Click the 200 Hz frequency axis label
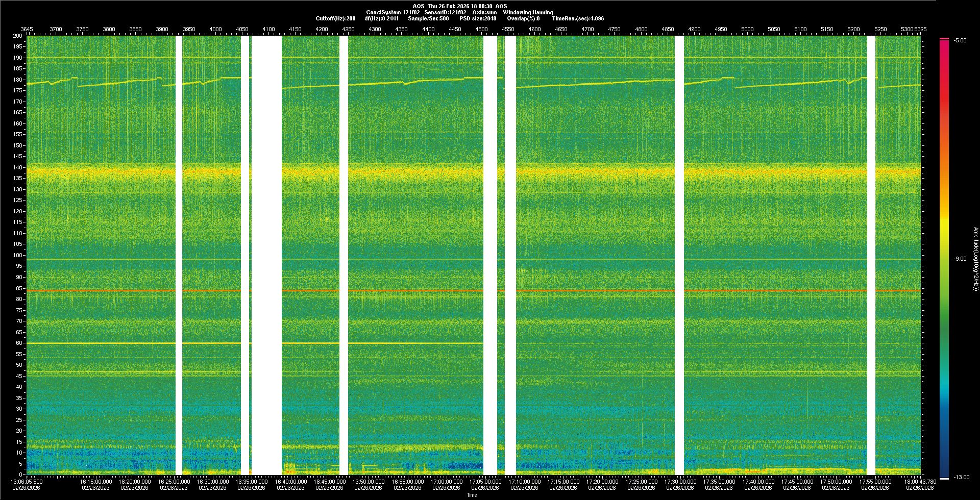Viewport: 980px width, 500px height. click(x=17, y=36)
